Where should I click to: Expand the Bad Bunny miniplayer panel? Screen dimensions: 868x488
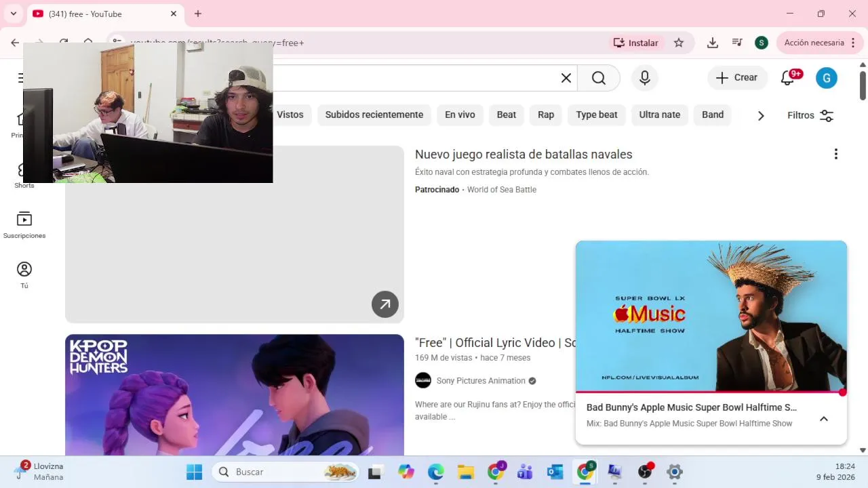[824, 419]
